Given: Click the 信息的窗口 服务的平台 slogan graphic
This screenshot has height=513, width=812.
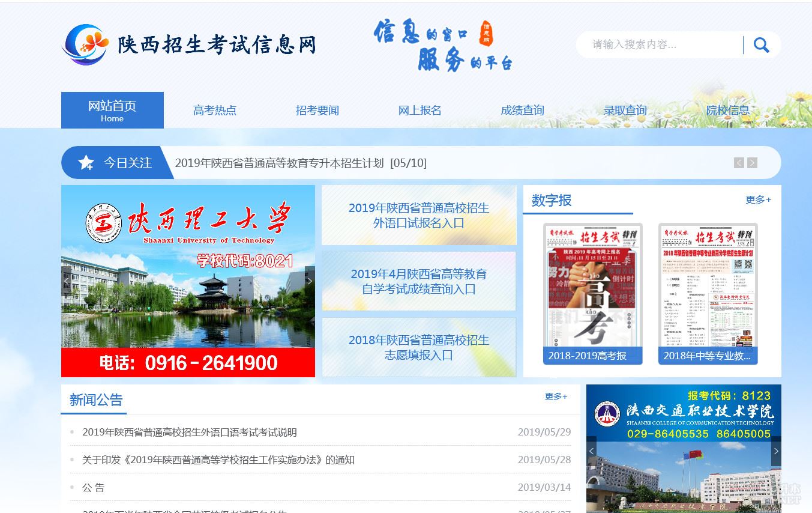Looking at the screenshot, I should click(x=443, y=45).
